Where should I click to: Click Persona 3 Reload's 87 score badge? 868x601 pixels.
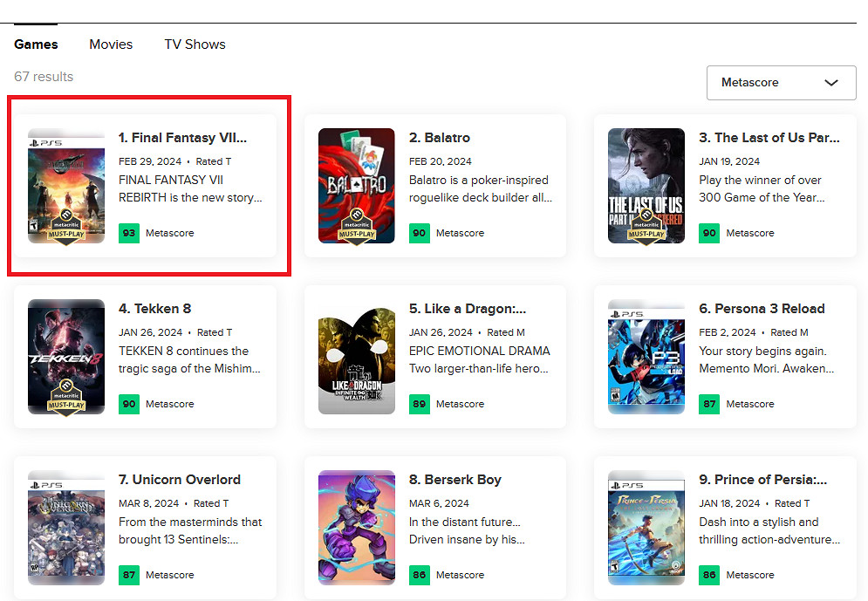tap(709, 404)
